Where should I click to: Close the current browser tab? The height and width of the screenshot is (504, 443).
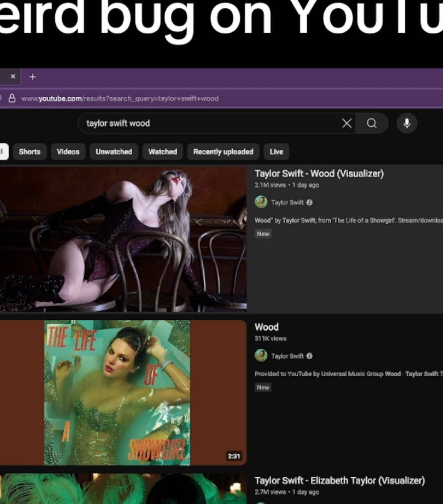point(13,76)
